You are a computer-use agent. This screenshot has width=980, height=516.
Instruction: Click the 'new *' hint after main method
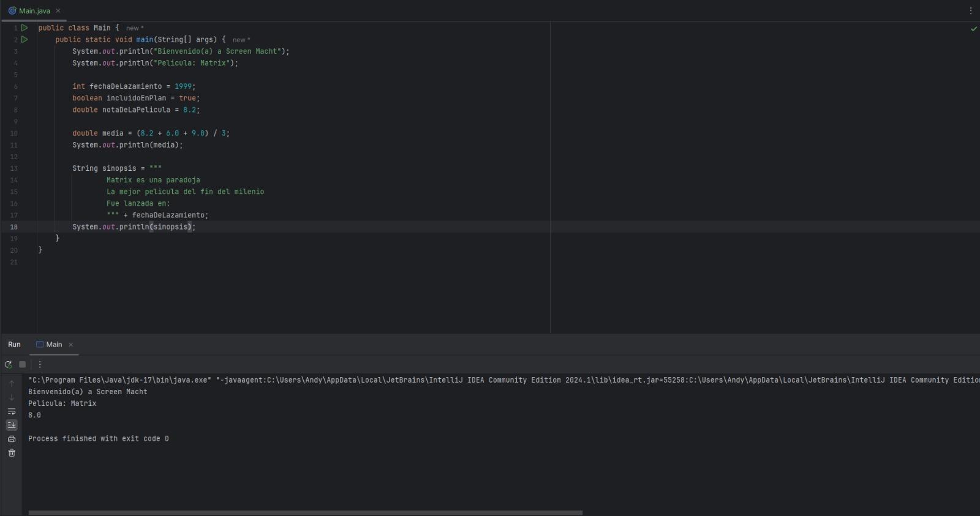(241, 40)
